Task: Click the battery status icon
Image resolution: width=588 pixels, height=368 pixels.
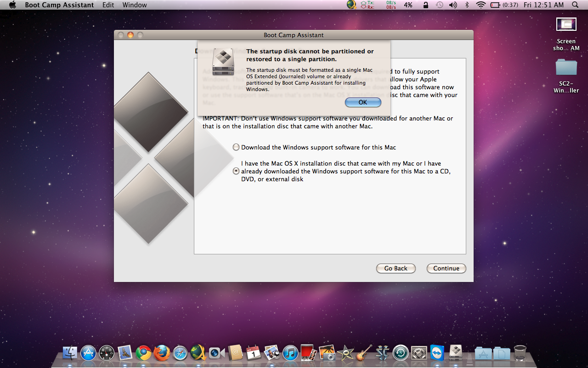Action: [x=495, y=5]
